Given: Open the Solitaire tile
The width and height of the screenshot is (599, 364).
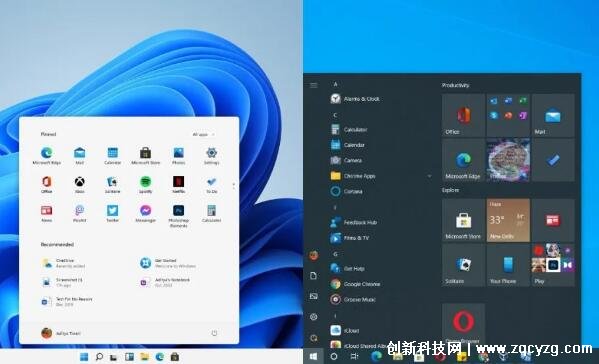Looking at the screenshot, I should pos(463,265).
